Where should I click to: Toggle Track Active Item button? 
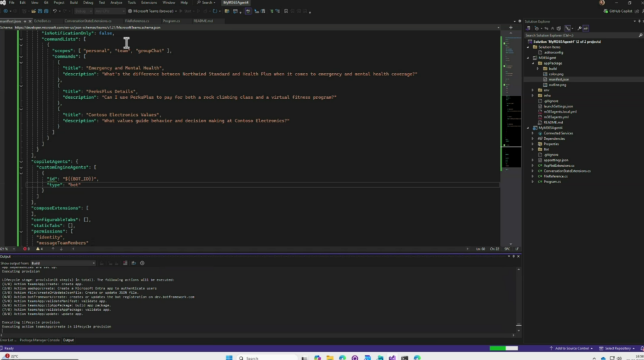click(x=568, y=28)
